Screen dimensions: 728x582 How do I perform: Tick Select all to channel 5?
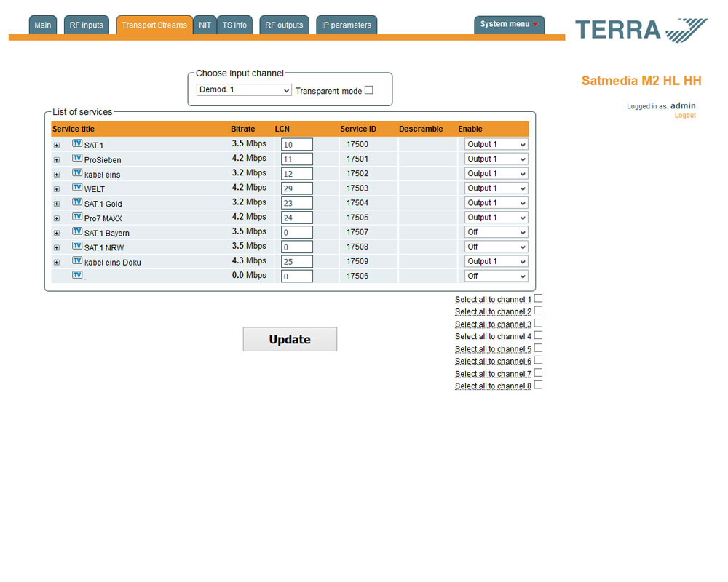538,348
